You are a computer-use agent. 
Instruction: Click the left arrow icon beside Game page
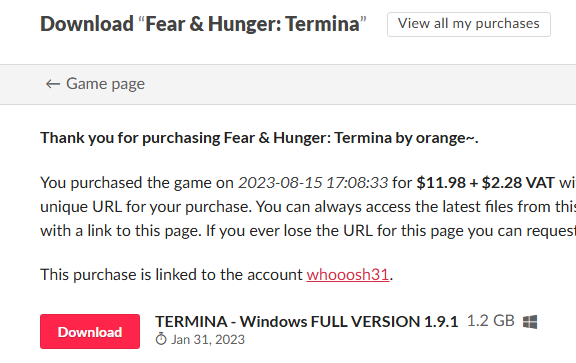[x=53, y=84]
